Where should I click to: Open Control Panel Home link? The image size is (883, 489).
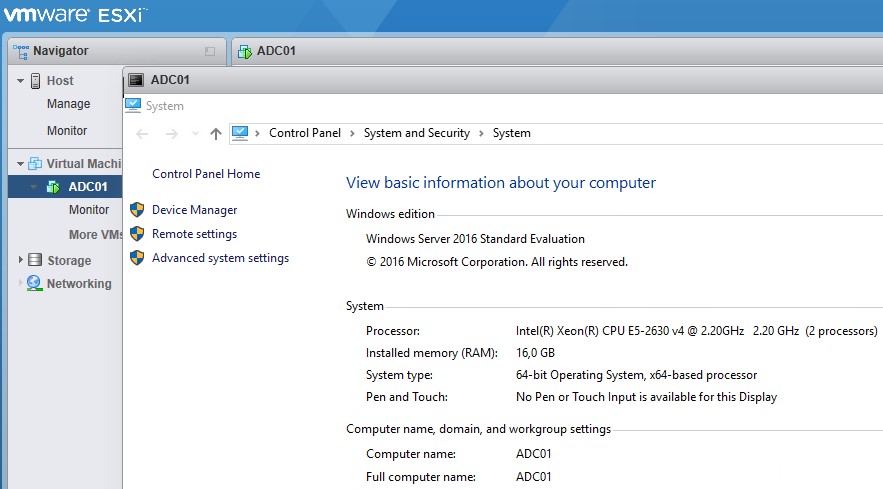206,174
